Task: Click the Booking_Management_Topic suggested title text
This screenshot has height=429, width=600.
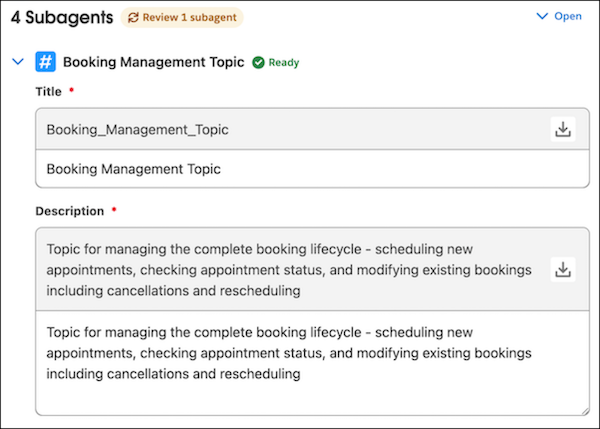Action: click(137, 130)
